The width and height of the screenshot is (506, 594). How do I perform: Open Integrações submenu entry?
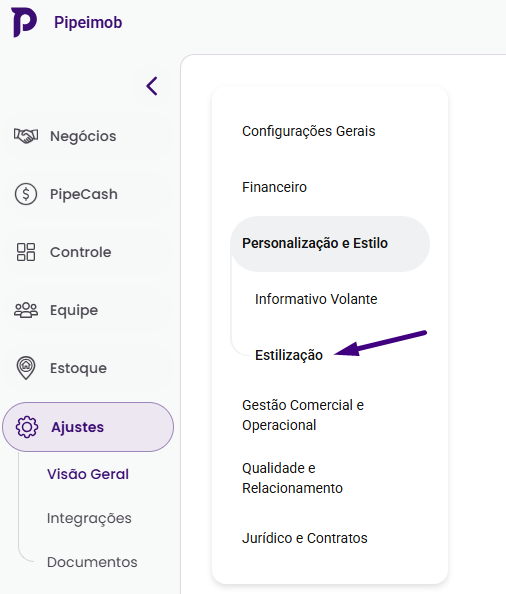coord(89,518)
